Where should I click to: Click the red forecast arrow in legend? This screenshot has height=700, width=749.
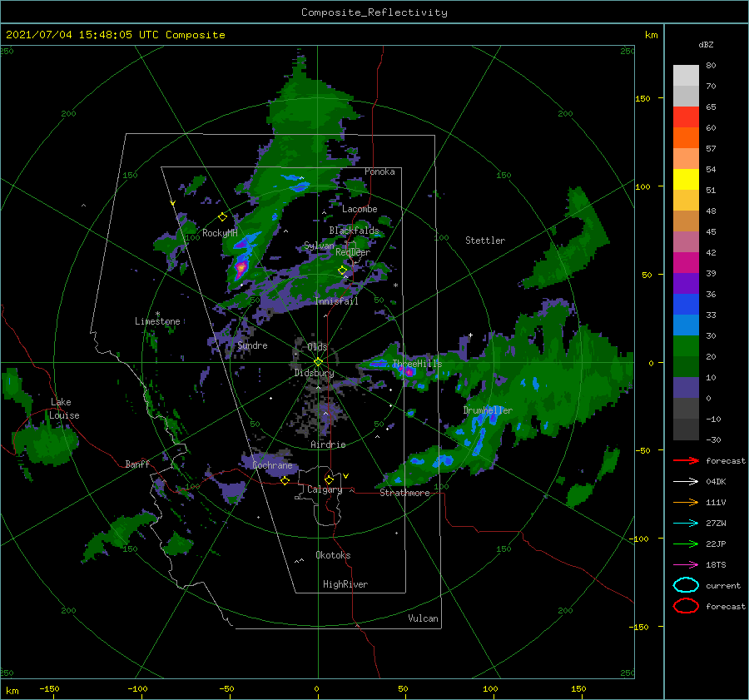[x=686, y=460]
